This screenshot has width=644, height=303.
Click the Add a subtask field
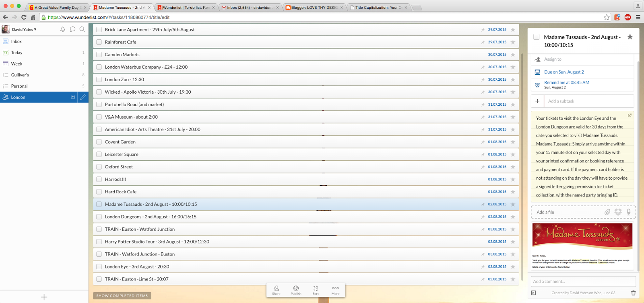(x=589, y=101)
